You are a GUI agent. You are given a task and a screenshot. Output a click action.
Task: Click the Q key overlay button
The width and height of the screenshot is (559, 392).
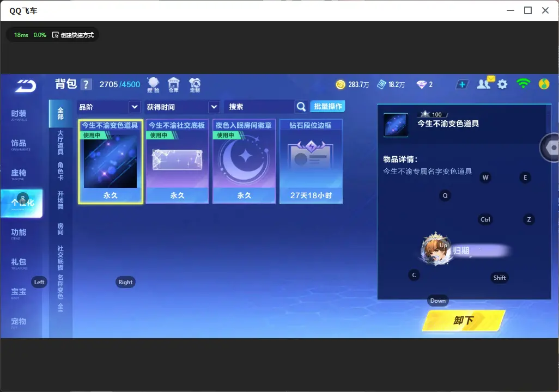point(445,195)
